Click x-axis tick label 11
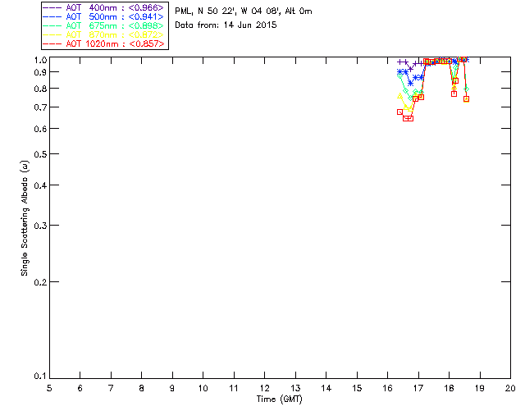This screenshot has width=525, height=420. tap(234, 389)
